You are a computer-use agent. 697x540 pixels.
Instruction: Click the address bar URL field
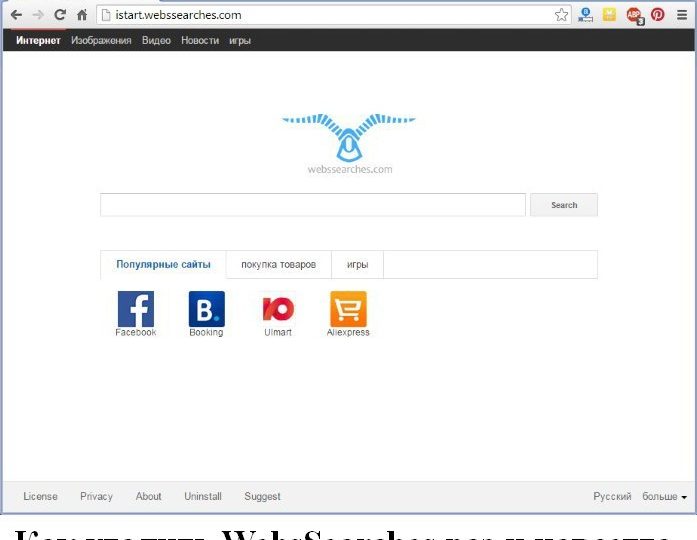(327, 15)
